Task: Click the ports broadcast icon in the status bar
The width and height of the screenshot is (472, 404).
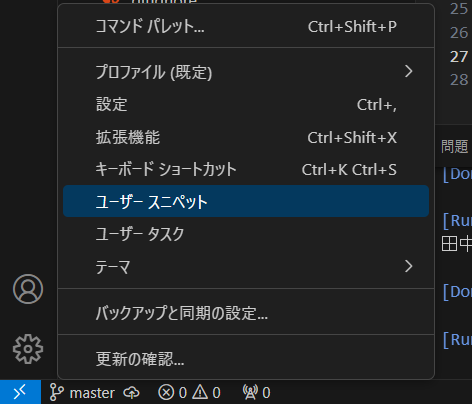Action: pyautogui.click(x=250, y=392)
